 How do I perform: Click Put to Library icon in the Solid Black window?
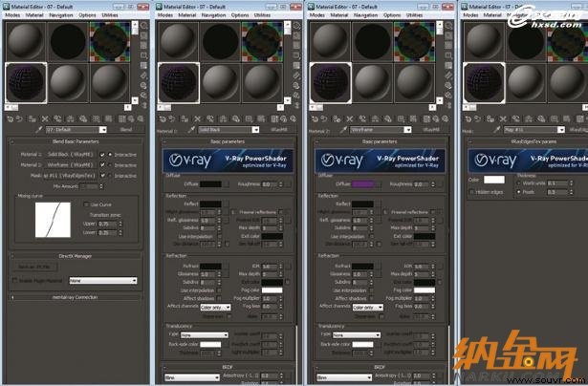click(236, 118)
